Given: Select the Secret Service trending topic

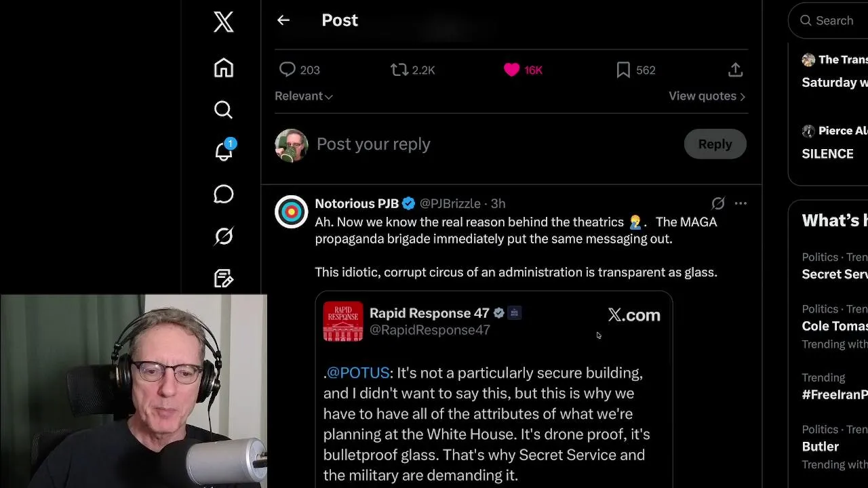Looking at the screenshot, I should 834,274.
